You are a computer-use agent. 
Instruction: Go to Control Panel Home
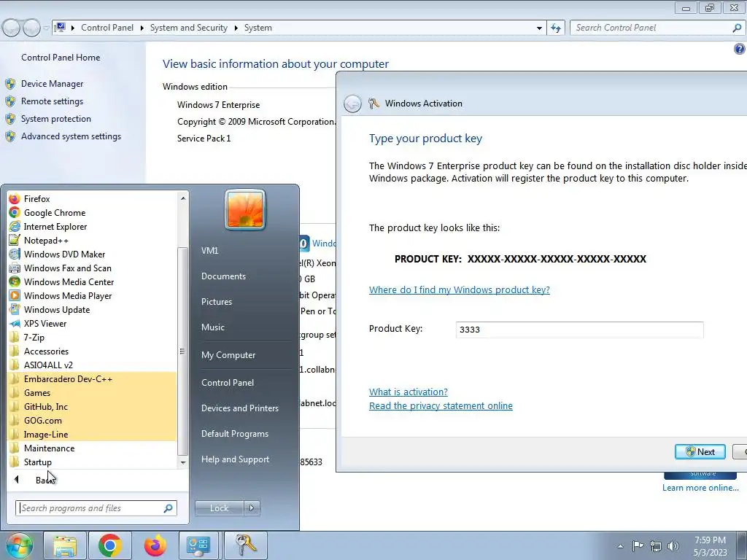[x=61, y=58]
